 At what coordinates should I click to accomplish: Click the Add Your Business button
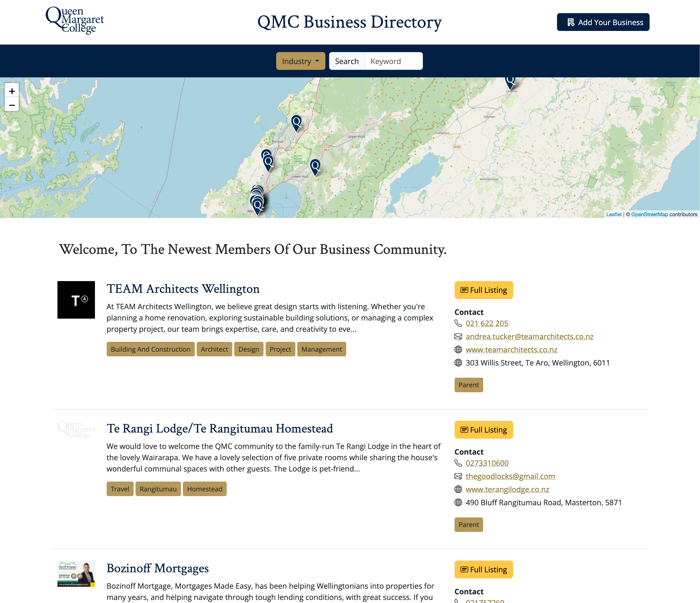click(x=603, y=22)
